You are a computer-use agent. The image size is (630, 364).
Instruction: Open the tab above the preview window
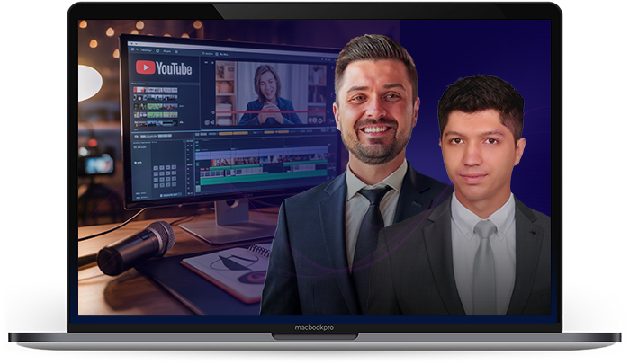(x=209, y=54)
